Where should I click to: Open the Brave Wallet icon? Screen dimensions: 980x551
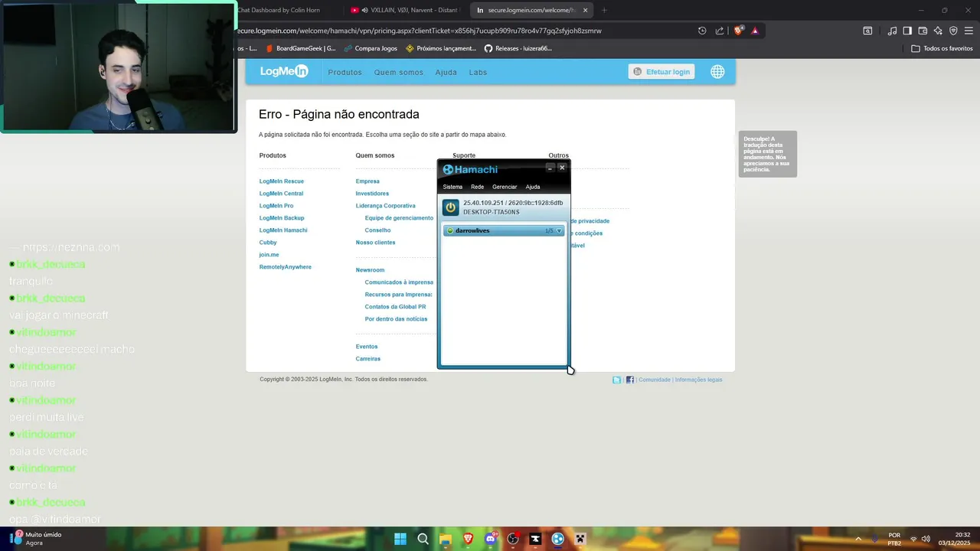pyautogui.click(x=923, y=31)
